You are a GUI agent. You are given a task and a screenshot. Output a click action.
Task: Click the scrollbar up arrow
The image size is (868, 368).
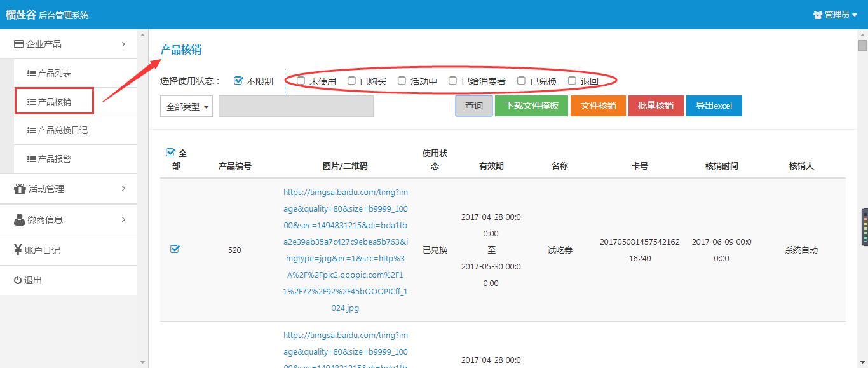coord(862,34)
